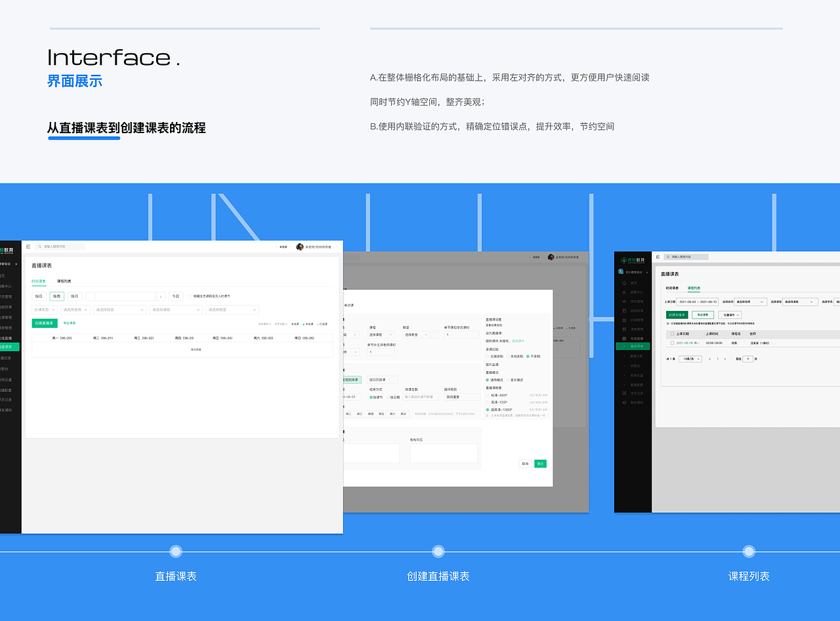The image size is (840, 621).
Task: Click the green tree logo in the sidebar
Action: 623,260
